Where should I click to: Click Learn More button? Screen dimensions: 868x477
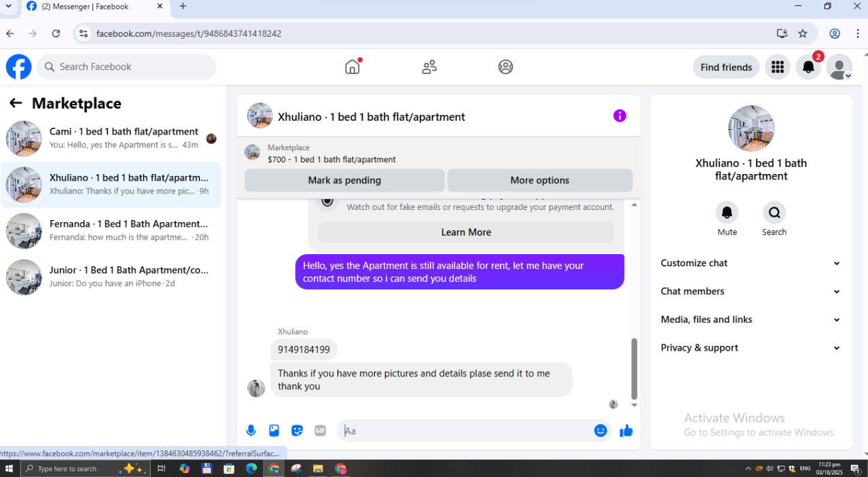tap(466, 232)
